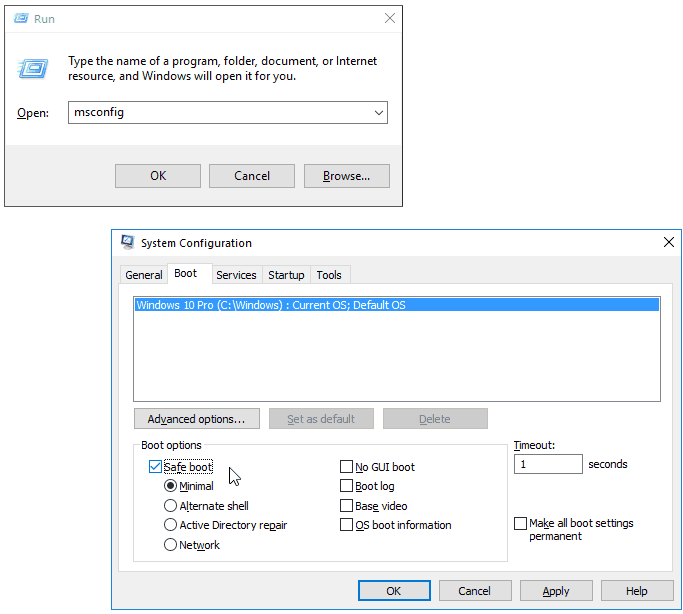Screen dimensions: 683x614
Task: Choose the Network safe boot option
Action: [x=171, y=545]
